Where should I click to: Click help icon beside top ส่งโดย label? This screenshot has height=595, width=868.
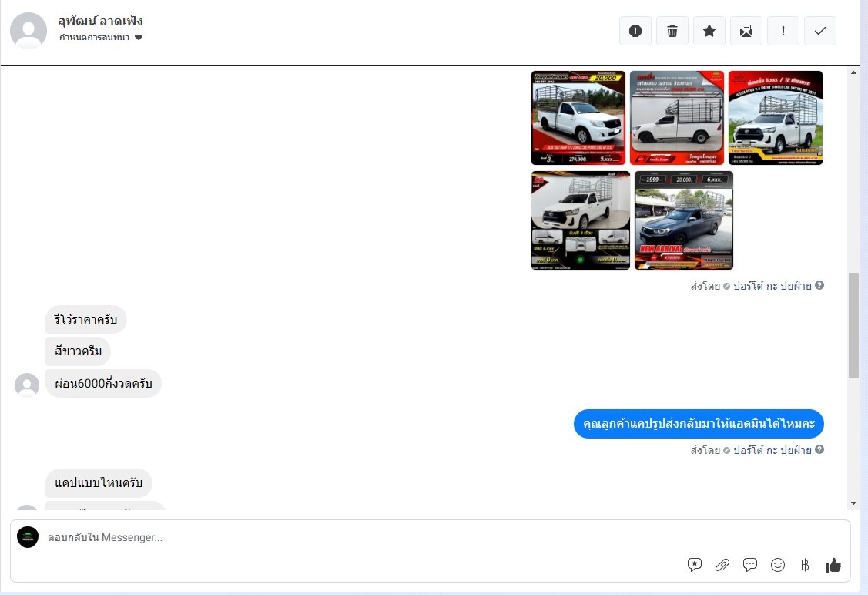click(x=819, y=285)
